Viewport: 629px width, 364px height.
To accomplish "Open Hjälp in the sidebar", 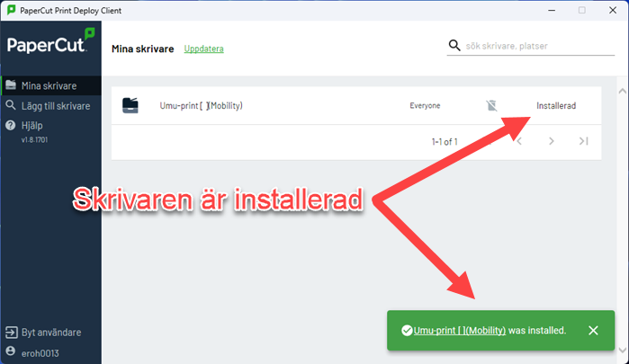I will point(51,126).
